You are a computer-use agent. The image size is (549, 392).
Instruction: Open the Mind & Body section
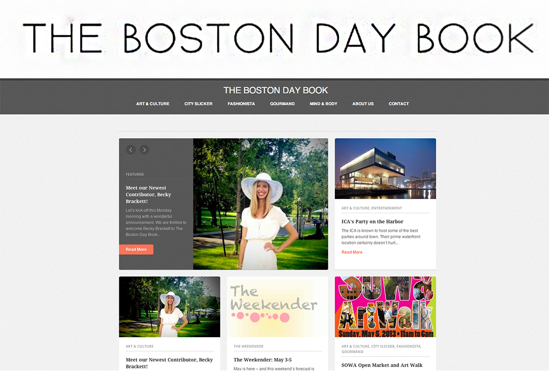323,104
